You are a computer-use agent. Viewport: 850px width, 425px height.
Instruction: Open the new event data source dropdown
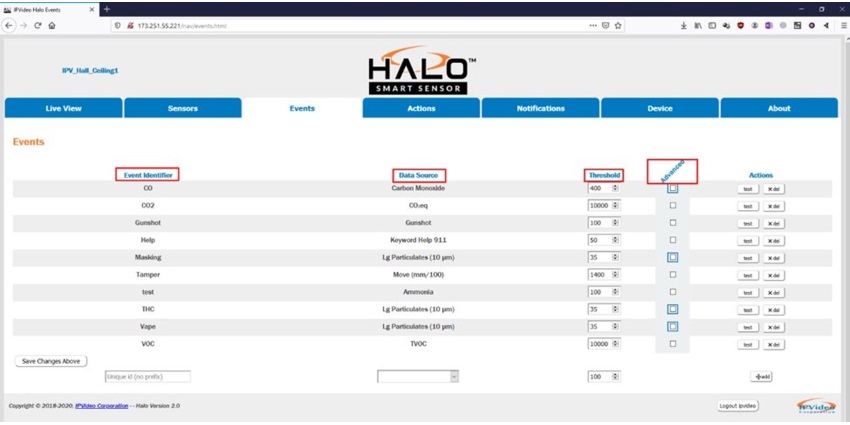tap(417, 376)
